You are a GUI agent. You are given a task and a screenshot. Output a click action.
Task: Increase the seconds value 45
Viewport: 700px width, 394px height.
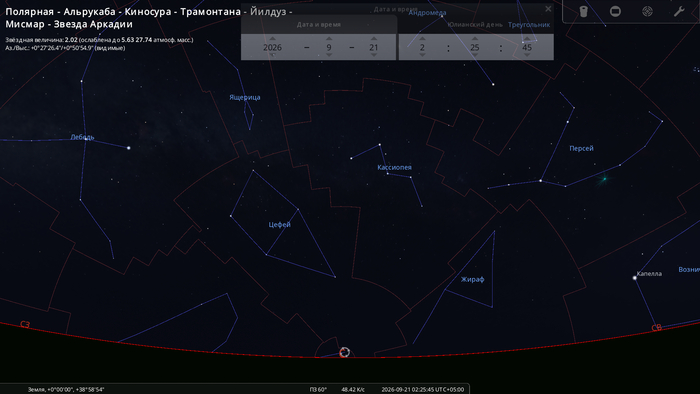tap(527, 39)
